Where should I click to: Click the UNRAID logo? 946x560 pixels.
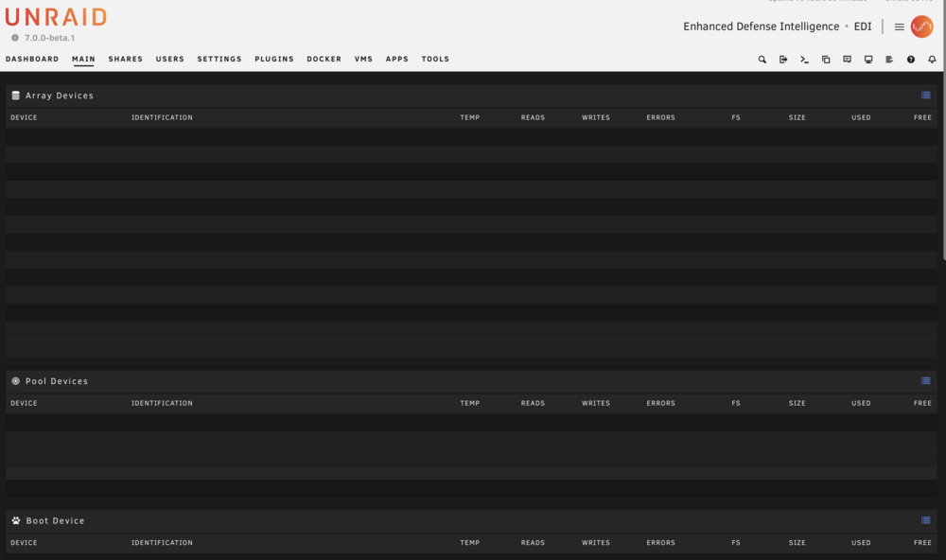coord(56,17)
